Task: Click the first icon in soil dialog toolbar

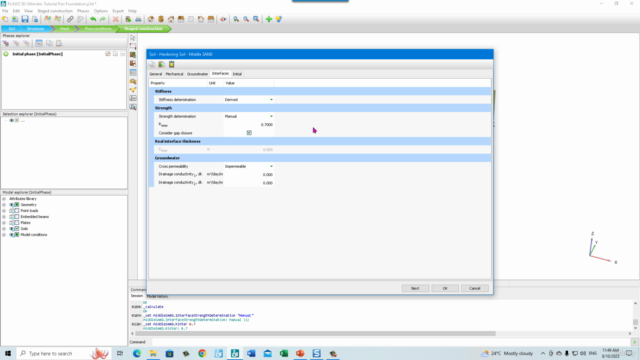Action: point(152,64)
